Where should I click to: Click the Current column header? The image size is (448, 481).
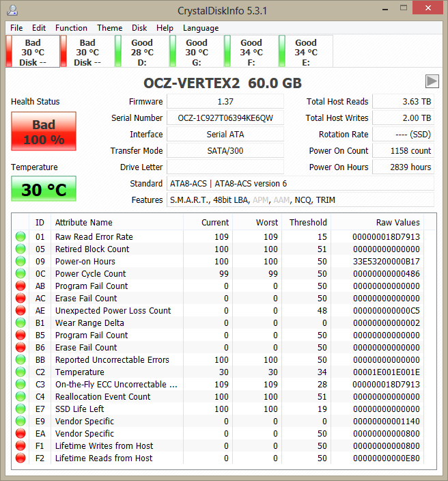pyautogui.click(x=208, y=223)
